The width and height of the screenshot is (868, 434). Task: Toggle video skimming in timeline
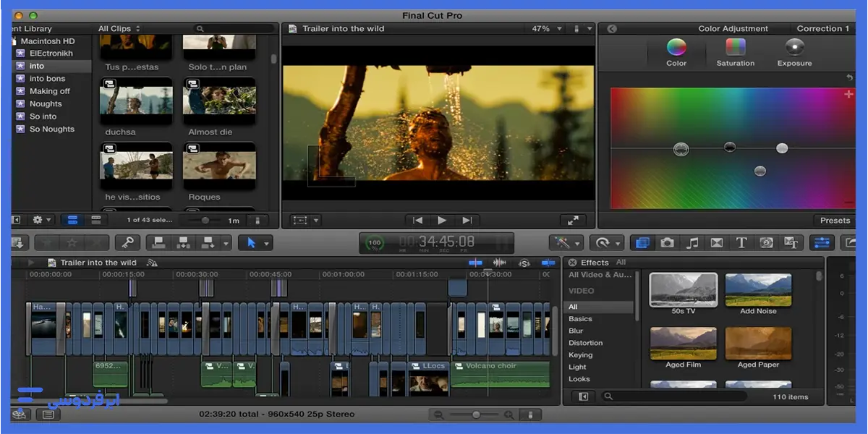click(x=475, y=263)
